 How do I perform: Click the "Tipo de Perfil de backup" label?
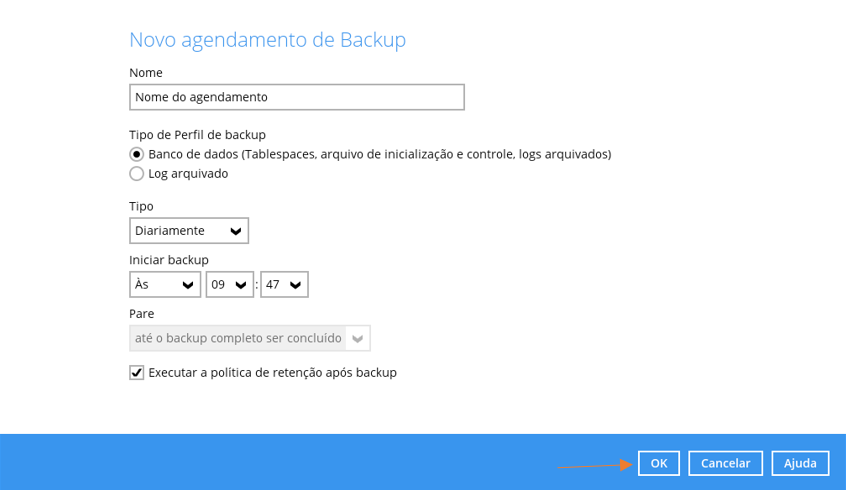[197, 134]
